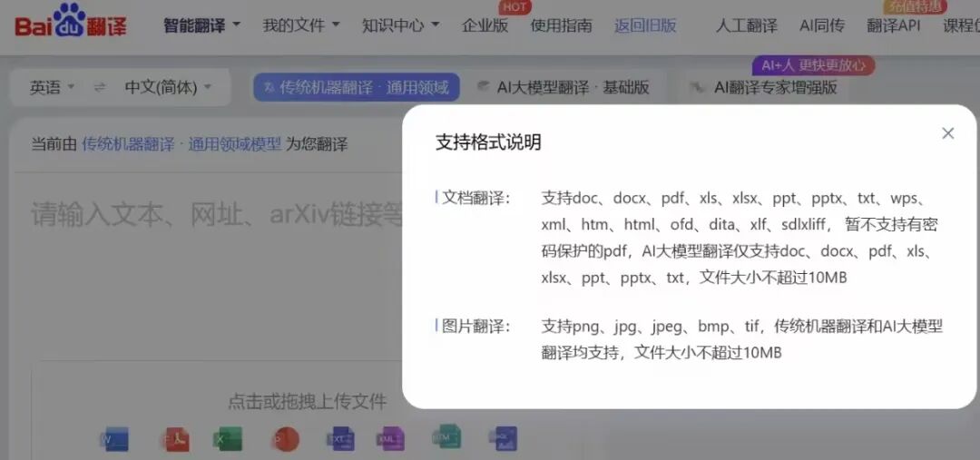Image resolution: width=980 pixels, height=460 pixels.
Task: Go to 人工翻译
Action: pyautogui.click(x=747, y=25)
